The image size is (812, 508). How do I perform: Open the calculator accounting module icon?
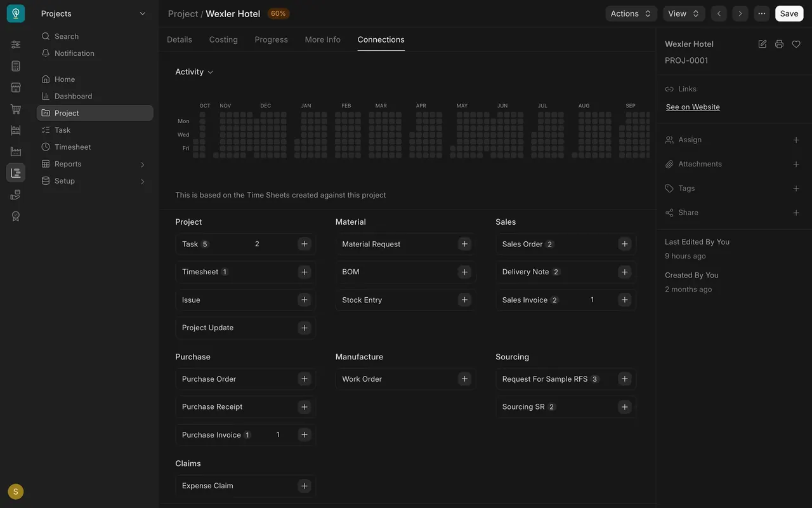point(16,66)
